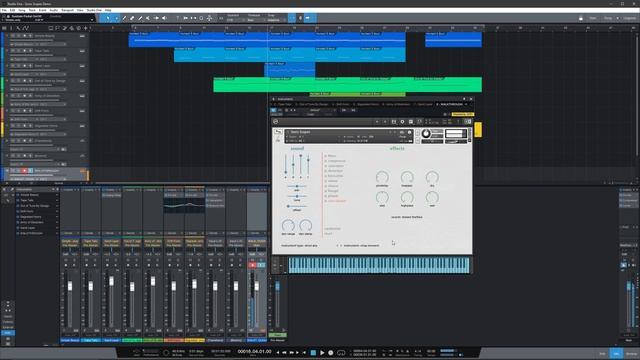Select the Listen speaker tool

[164, 18]
